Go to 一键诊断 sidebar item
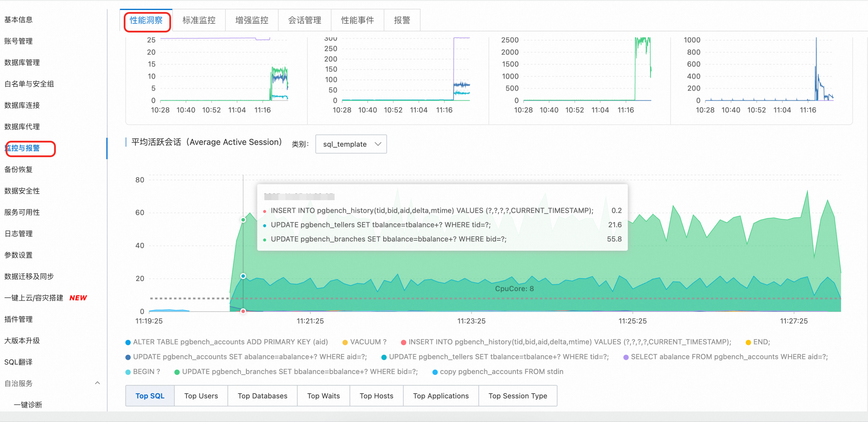The image size is (868, 422). 28,404
